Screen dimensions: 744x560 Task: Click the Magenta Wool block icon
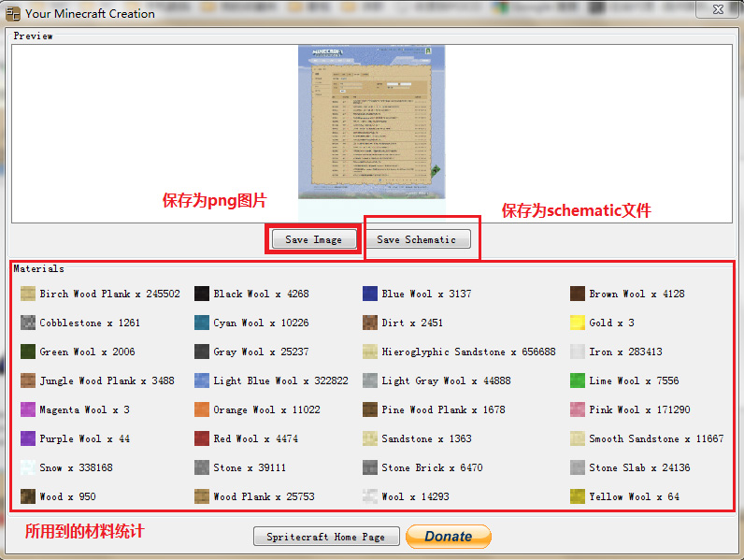28,409
